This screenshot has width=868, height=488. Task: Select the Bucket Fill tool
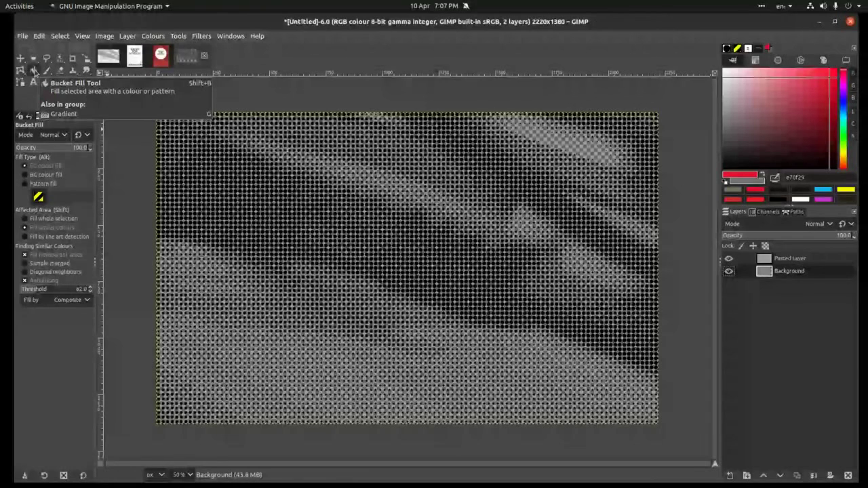point(33,70)
